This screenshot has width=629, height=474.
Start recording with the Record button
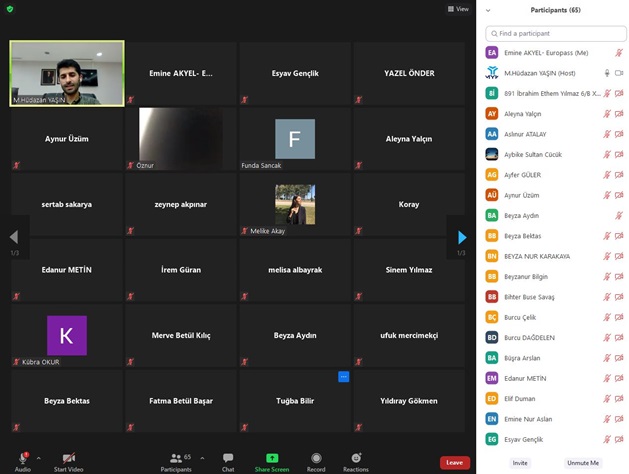(316, 462)
